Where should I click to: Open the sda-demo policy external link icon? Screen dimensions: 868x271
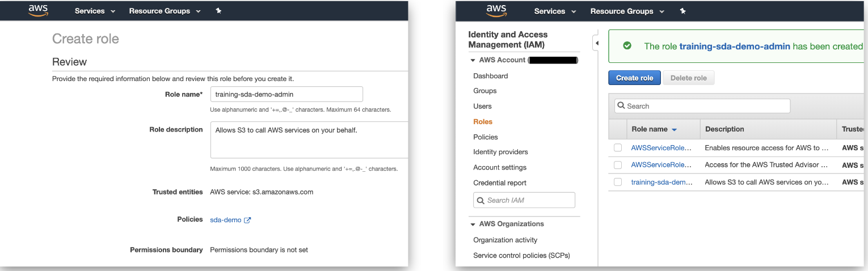coord(247,220)
